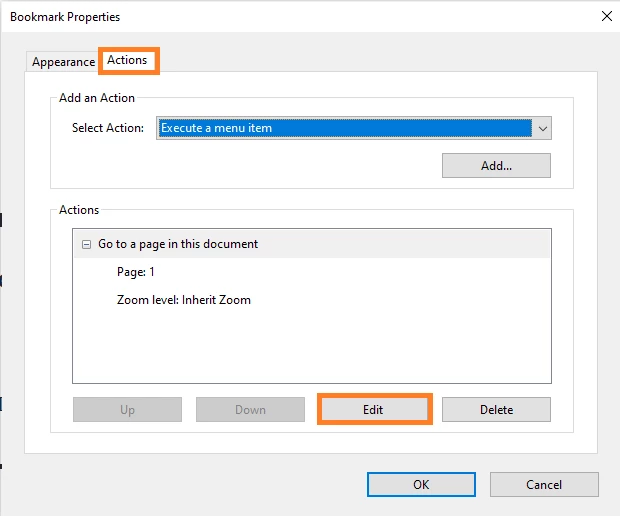Collapse 'Go to a page in this document'
This screenshot has height=516, width=620.
coord(86,244)
